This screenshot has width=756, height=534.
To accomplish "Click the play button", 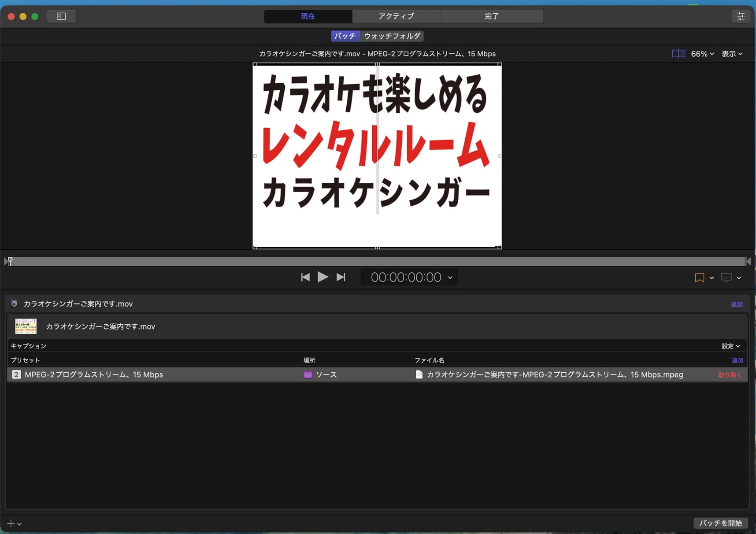I will [322, 277].
